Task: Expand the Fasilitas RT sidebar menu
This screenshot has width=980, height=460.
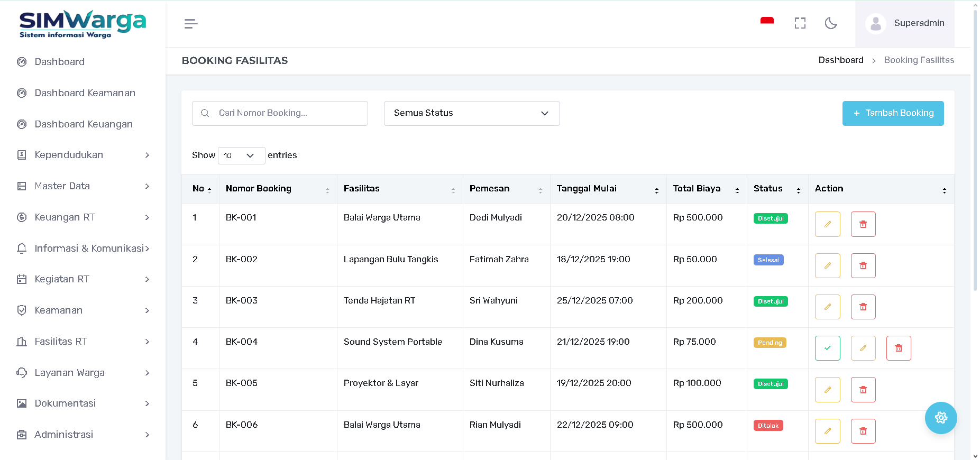Action: 83,342
